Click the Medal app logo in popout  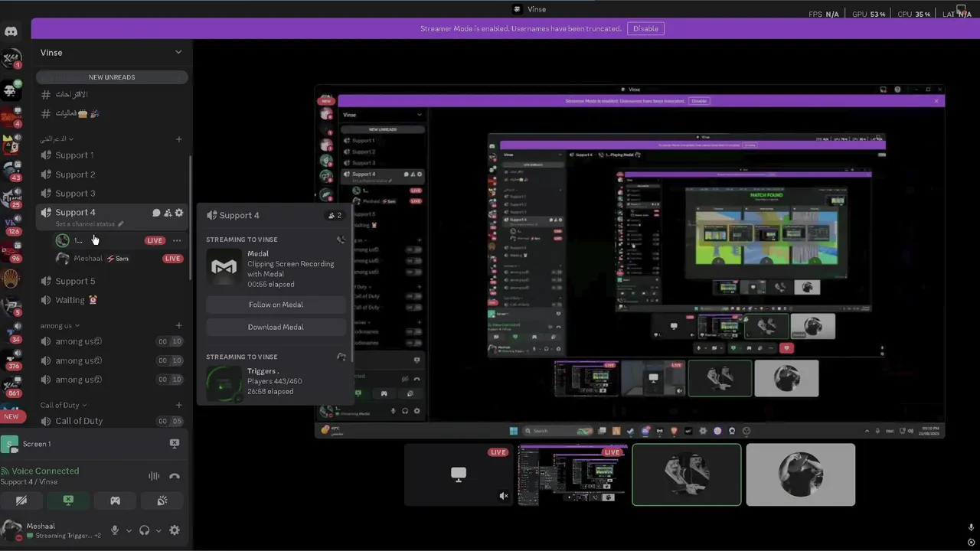click(224, 267)
